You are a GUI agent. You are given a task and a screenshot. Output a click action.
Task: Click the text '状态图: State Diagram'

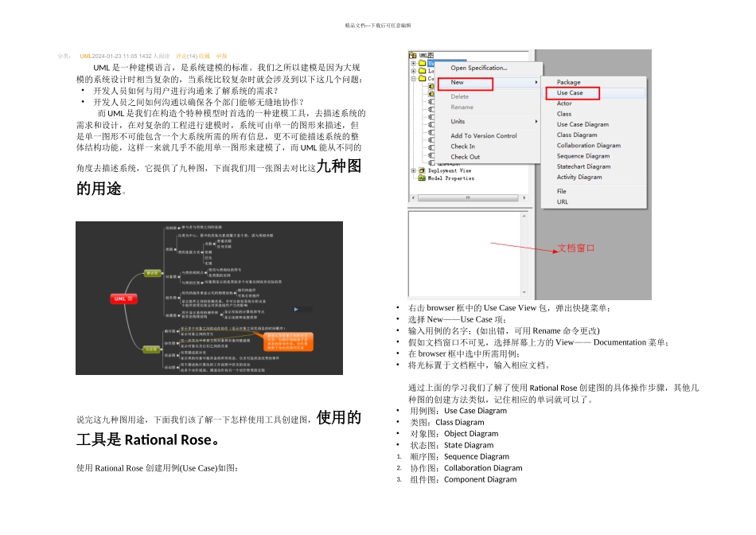click(x=452, y=445)
